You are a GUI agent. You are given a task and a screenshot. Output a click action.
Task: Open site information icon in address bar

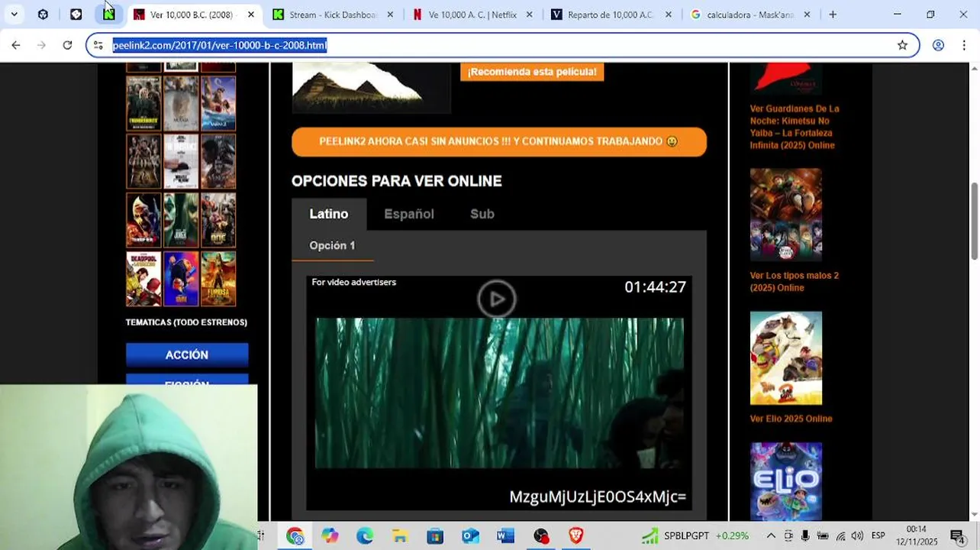click(98, 45)
